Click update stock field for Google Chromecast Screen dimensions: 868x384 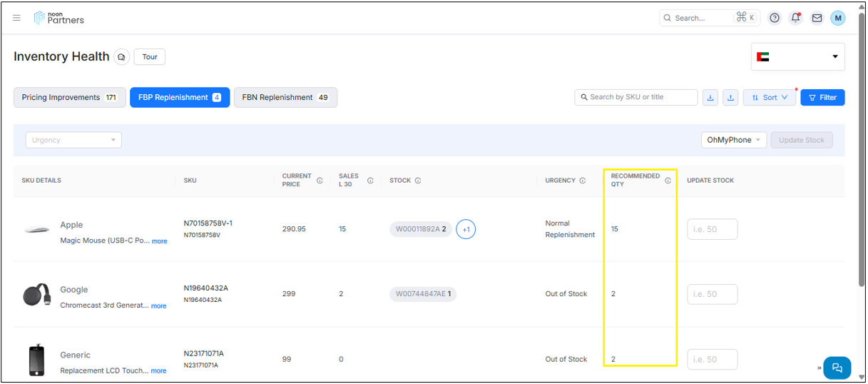click(712, 294)
